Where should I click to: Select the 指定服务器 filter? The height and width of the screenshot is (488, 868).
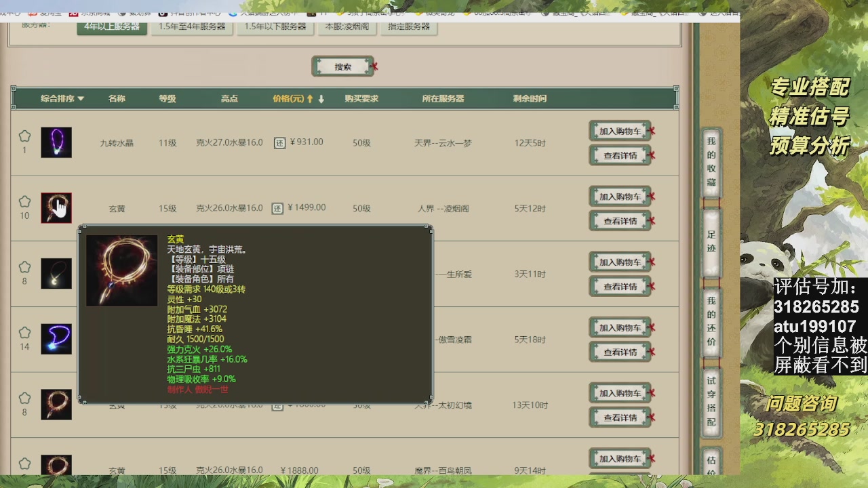coord(409,26)
